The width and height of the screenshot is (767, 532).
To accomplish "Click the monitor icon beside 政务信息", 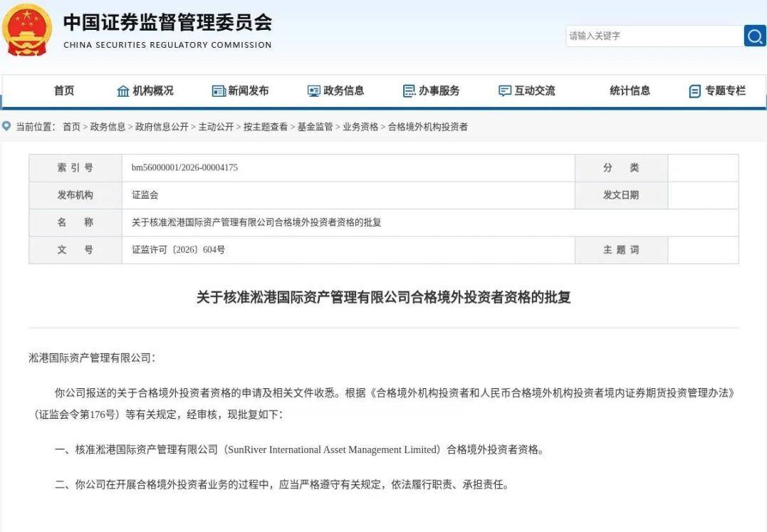I will [313, 91].
